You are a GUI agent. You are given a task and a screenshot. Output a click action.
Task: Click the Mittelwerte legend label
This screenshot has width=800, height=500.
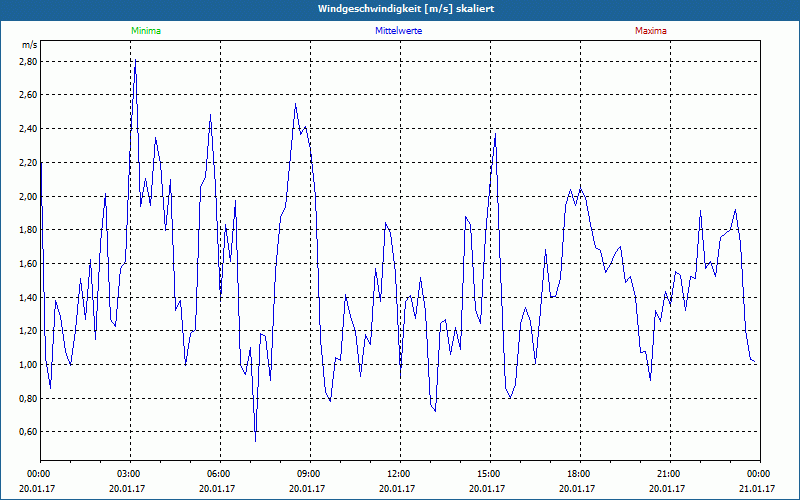pyautogui.click(x=398, y=31)
